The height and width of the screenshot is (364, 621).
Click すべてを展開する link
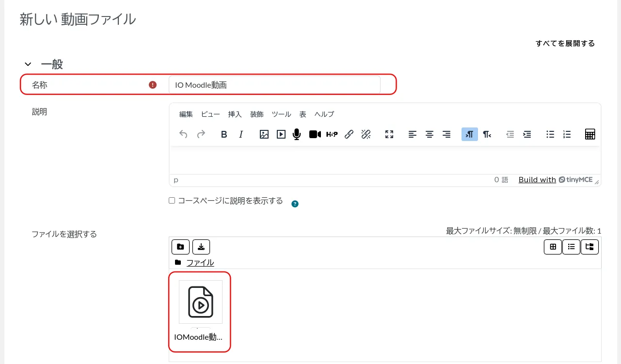pyautogui.click(x=565, y=44)
